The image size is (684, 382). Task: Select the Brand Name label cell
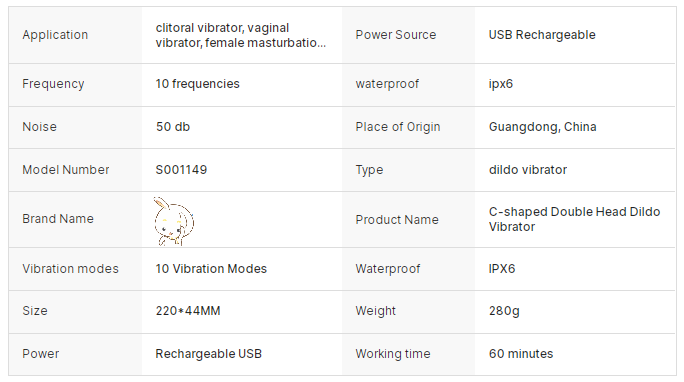(x=75, y=219)
